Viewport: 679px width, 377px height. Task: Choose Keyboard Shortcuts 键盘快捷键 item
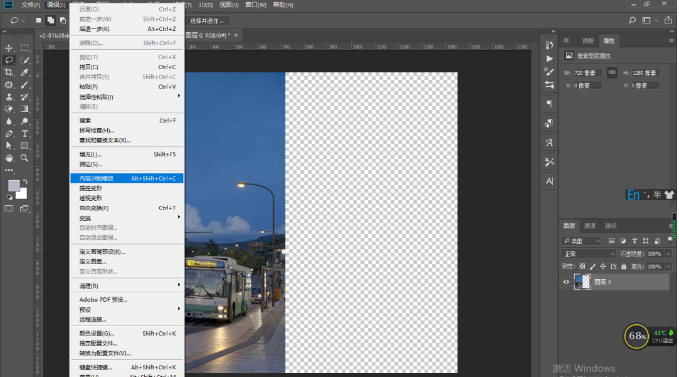click(127, 367)
